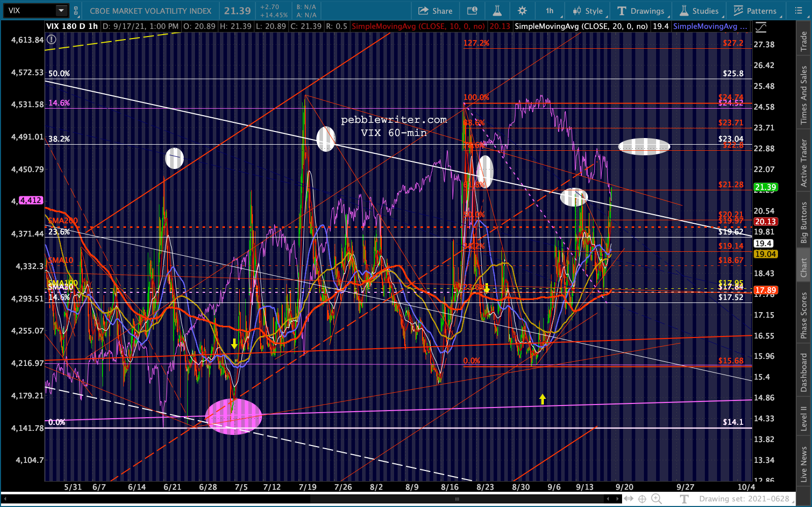
Task: Click the 4,613.84 value on the left axis
Action: coord(27,40)
